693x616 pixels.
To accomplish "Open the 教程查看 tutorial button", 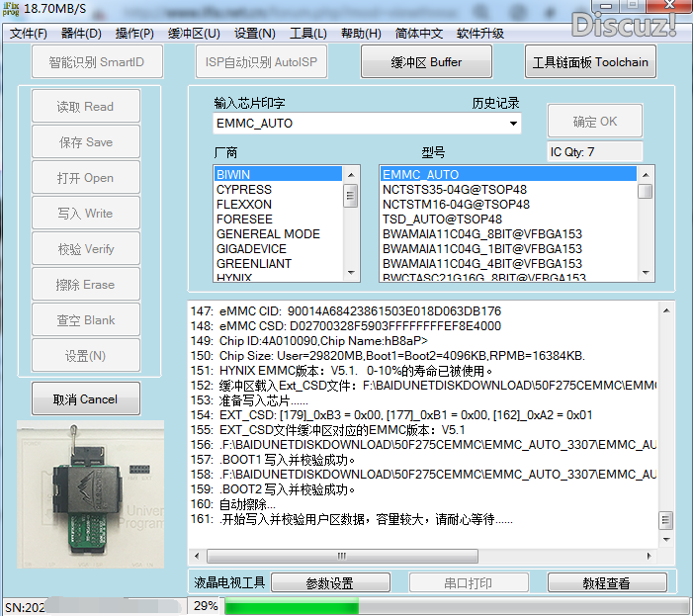I will 607,582.
